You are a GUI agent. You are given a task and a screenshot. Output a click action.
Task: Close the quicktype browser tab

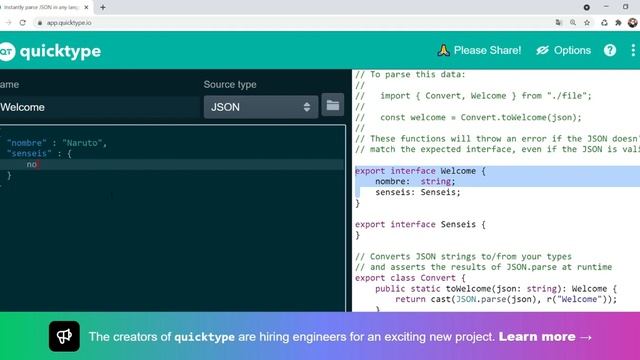[86, 7]
